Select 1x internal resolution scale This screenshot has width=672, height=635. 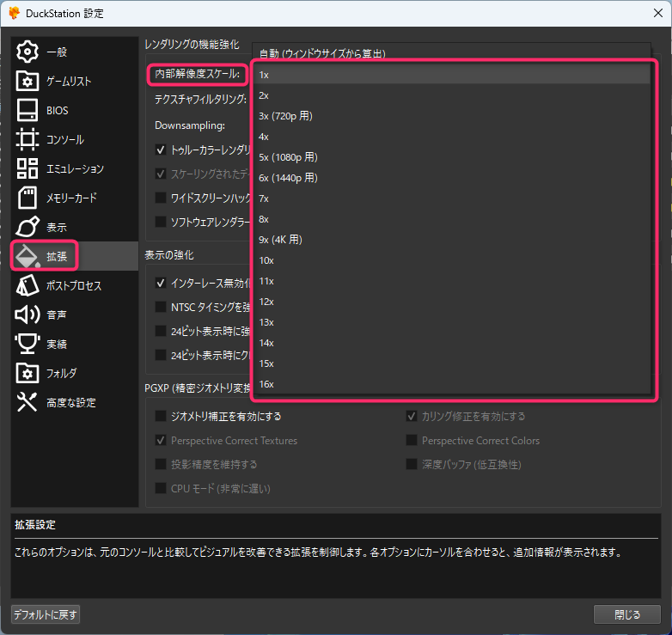(452, 75)
